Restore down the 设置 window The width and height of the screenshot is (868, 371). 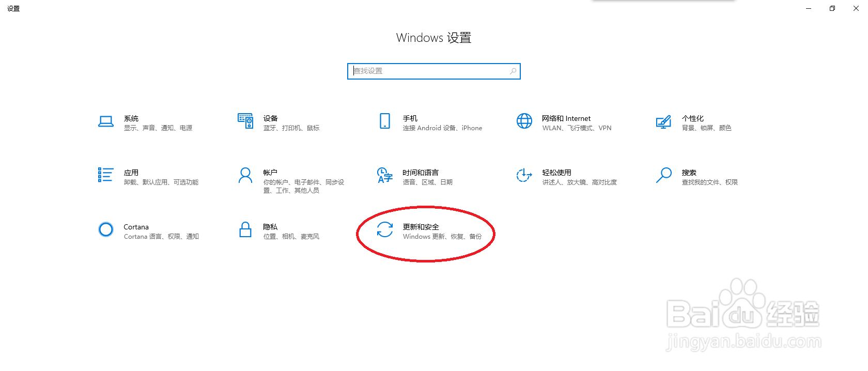pos(832,8)
